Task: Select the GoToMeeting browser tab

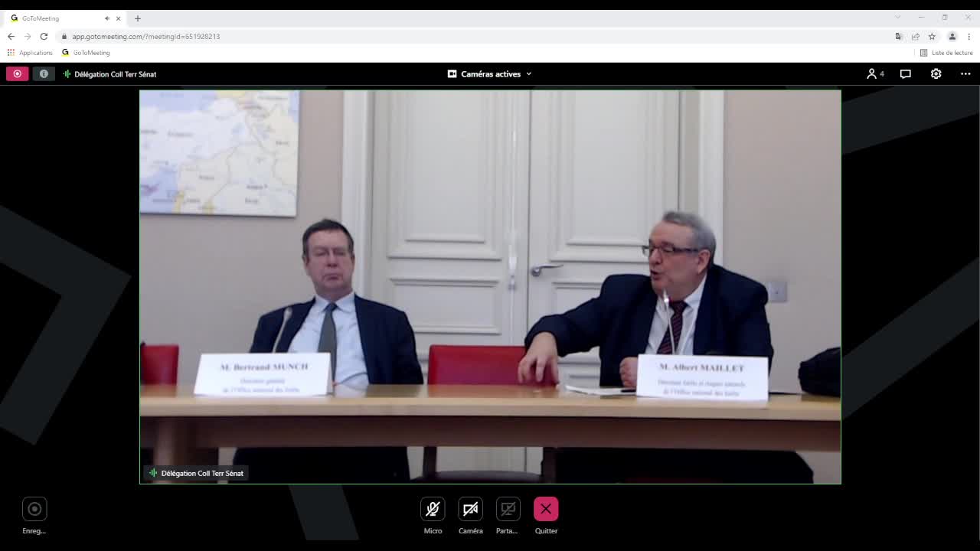Action: (x=65, y=18)
